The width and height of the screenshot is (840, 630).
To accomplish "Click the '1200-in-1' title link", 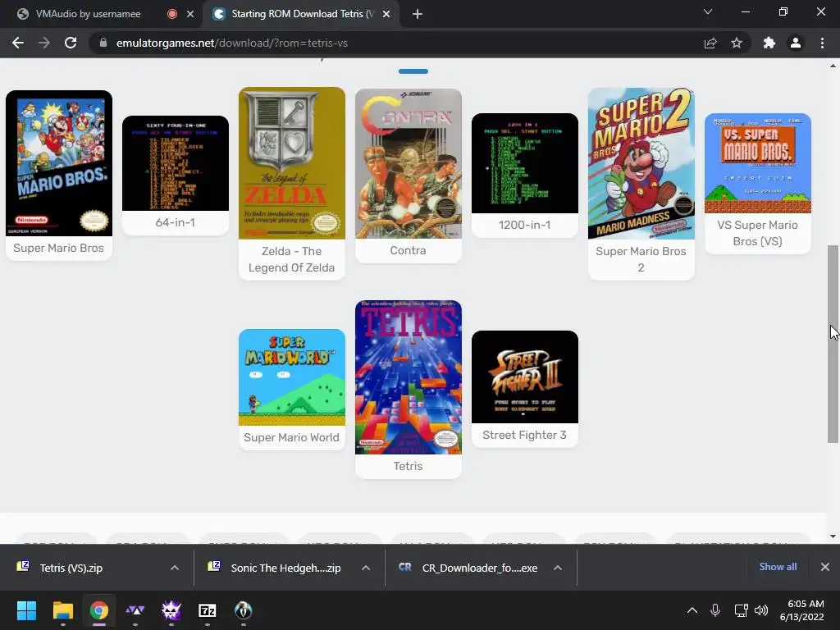I will (x=524, y=225).
